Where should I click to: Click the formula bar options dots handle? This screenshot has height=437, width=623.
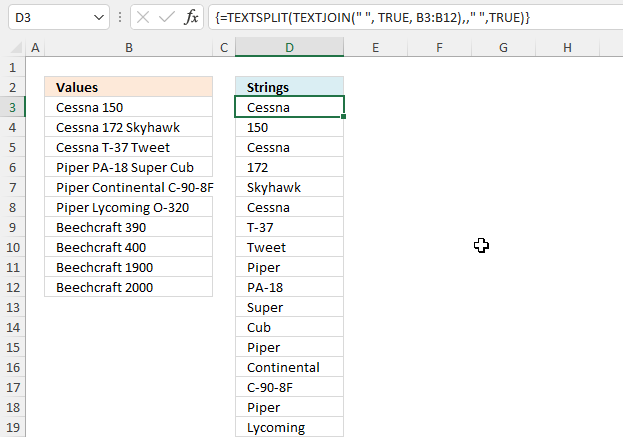(120, 17)
